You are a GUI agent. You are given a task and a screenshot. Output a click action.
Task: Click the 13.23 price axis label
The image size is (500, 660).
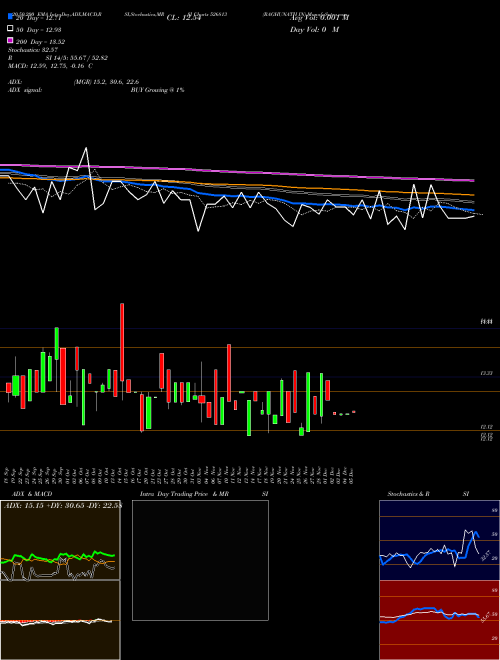point(487,373)
